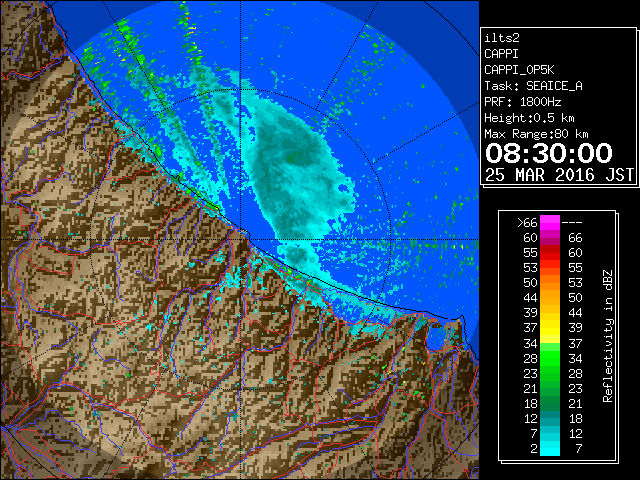This screenshot has width=640, height=480.
Task: Click the 08:30:00 timestamp
Action: point(549,153)
